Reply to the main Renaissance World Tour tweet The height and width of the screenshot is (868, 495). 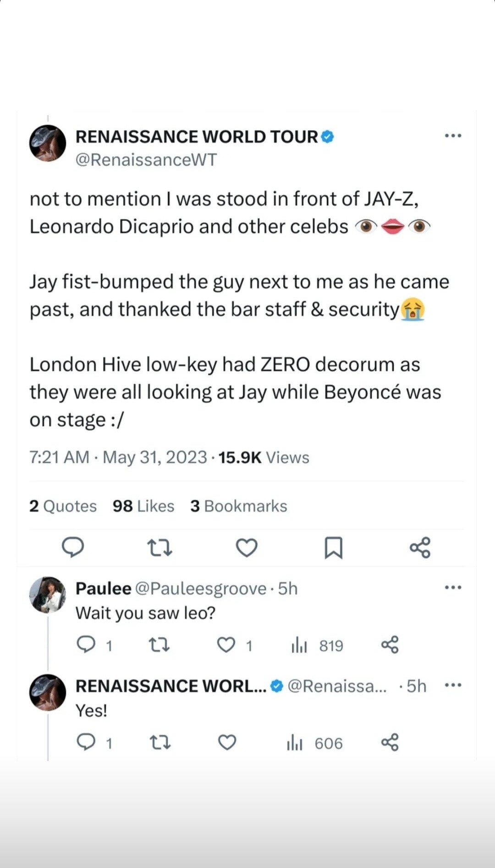[72, 547]
